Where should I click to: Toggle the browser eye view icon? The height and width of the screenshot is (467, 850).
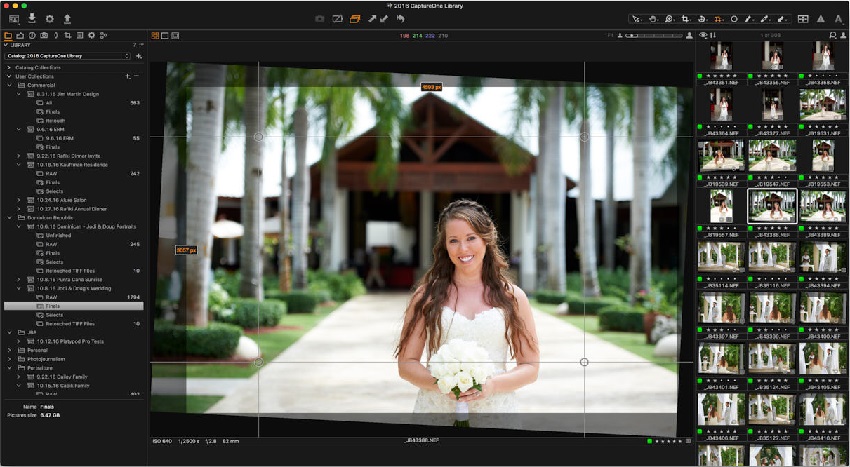click(x=703, y=35)
